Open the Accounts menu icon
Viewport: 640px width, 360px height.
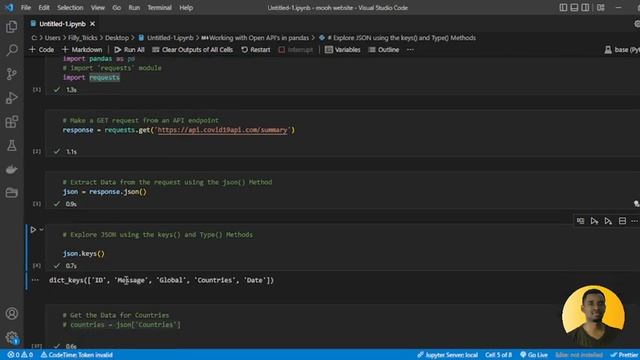click(11, 313)
